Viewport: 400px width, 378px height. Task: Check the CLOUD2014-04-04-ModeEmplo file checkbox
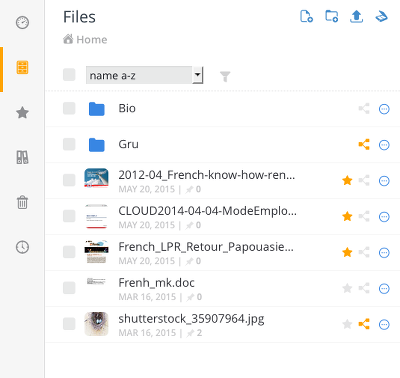click(69, 216)
